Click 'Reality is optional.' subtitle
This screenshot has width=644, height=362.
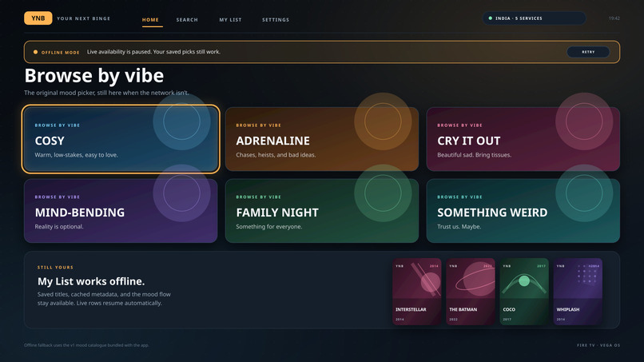[x=59, y=227]
